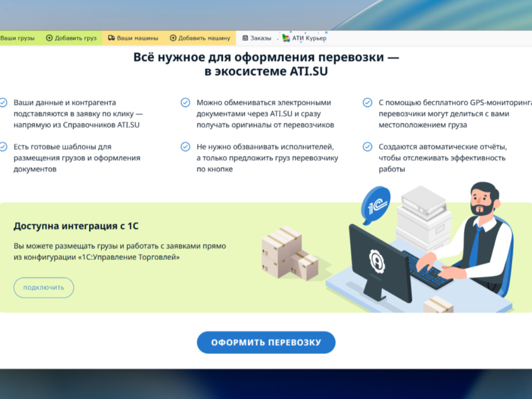Click the text about обмен электронными документами
This screenshot has height=399, width=532.
tap(265, 114)
